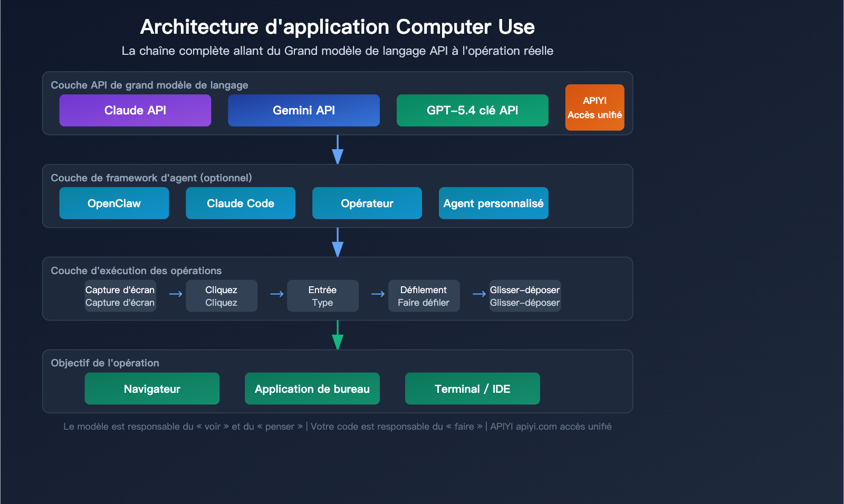Click the green arrow above Objectif de l'opération

[x=337, y=335]
